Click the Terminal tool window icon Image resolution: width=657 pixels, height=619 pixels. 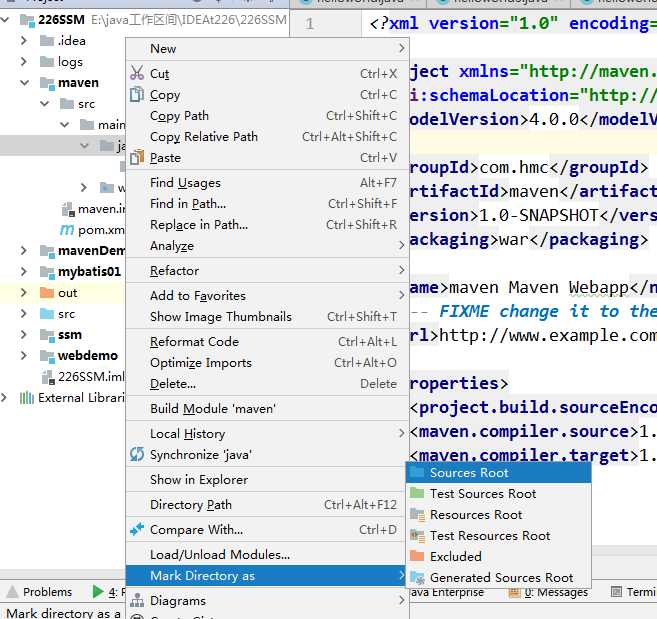click(x=616, y=592)
